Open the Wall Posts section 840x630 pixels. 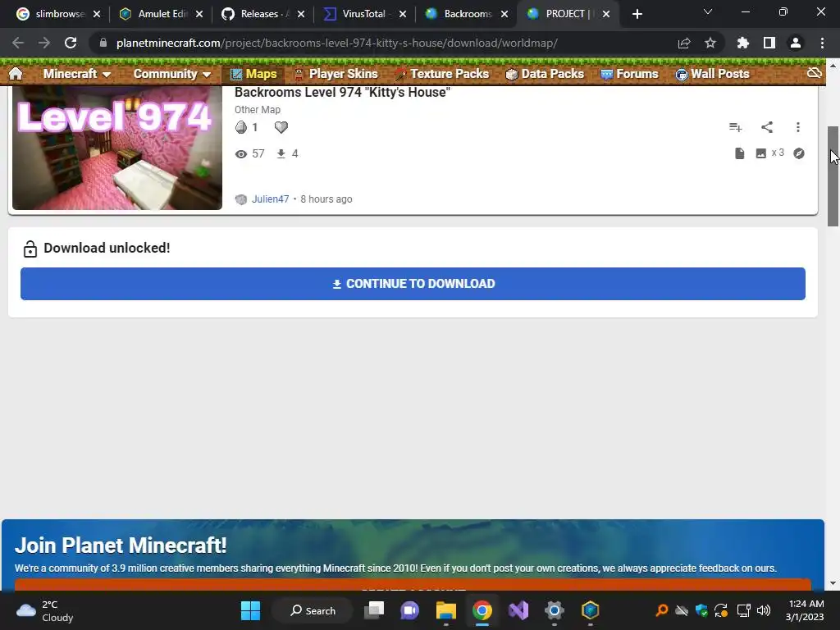point(712,74)
